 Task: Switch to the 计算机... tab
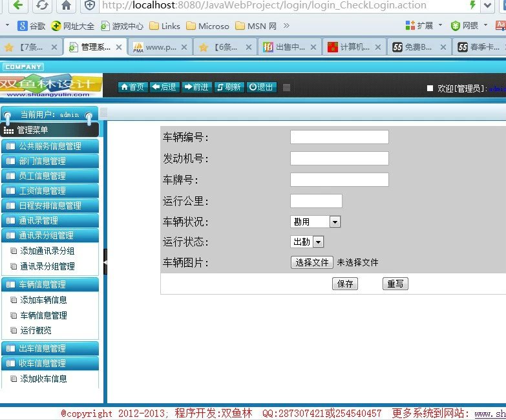[354, 47]
